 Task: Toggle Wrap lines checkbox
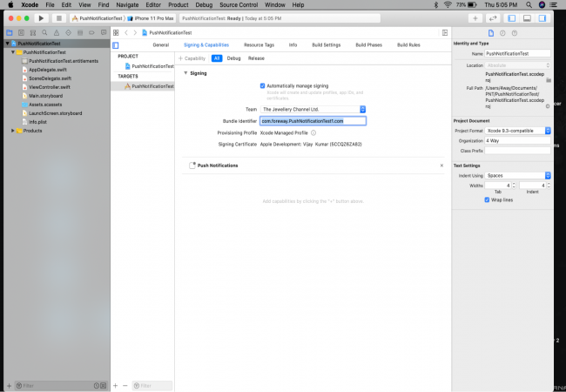[x=487, y=199]
